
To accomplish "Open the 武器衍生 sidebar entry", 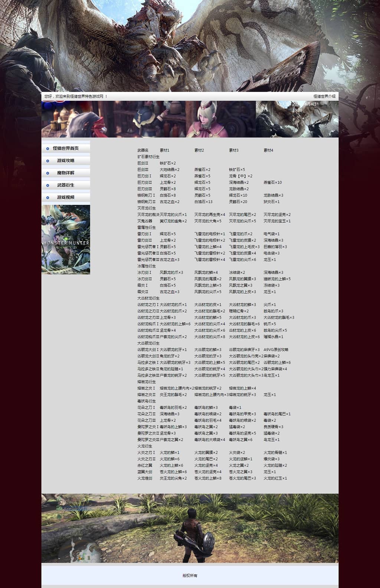I will (66, 185).
